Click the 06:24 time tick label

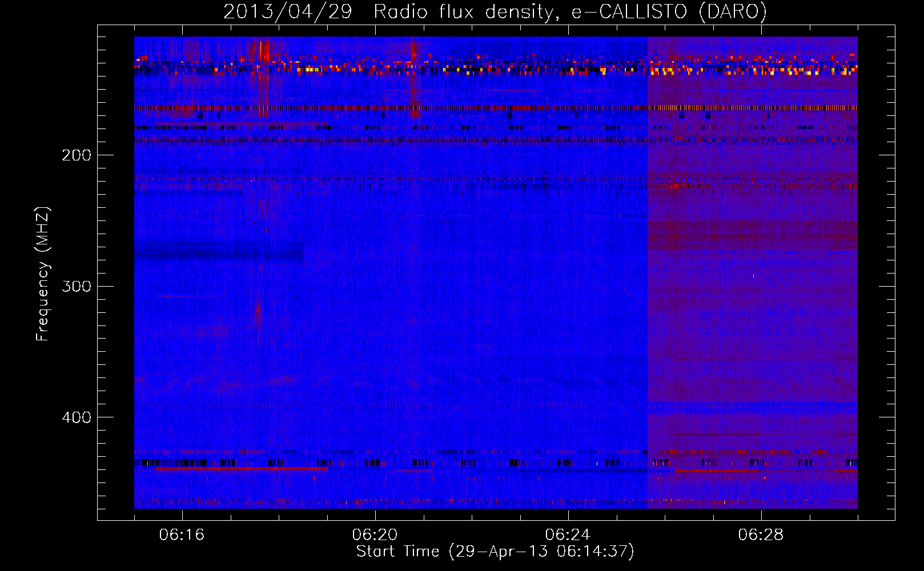tap(568, 535)
